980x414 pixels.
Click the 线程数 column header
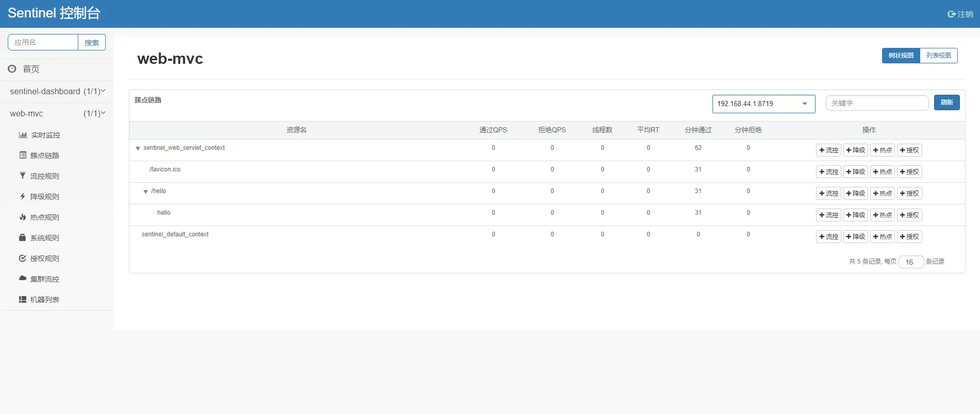(x=602, y=130)
